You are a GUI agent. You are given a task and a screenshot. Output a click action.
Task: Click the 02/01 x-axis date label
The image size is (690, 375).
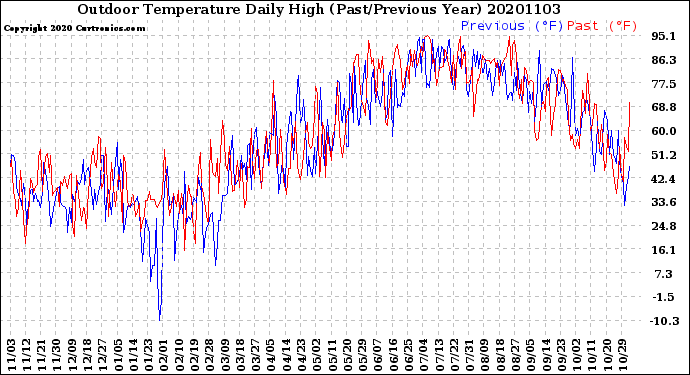click(164, 355)
